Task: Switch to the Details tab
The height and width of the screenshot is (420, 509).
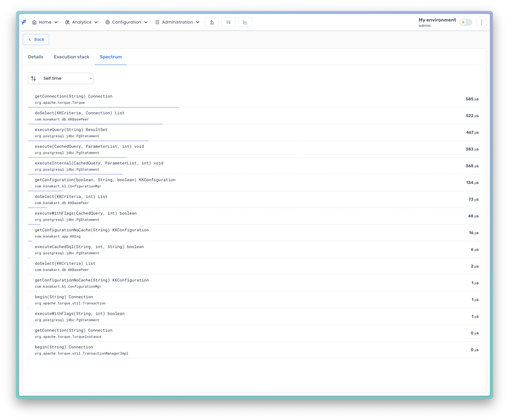Action: click(36, 57)
